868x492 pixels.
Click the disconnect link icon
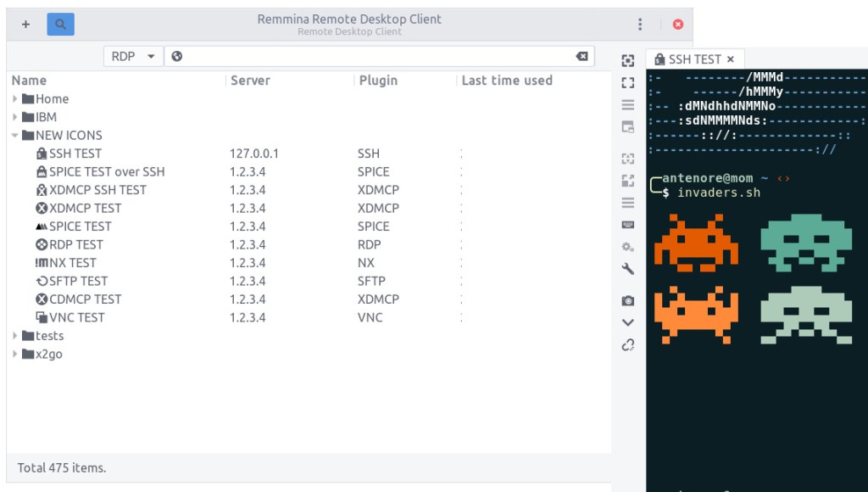pos(628,344)
